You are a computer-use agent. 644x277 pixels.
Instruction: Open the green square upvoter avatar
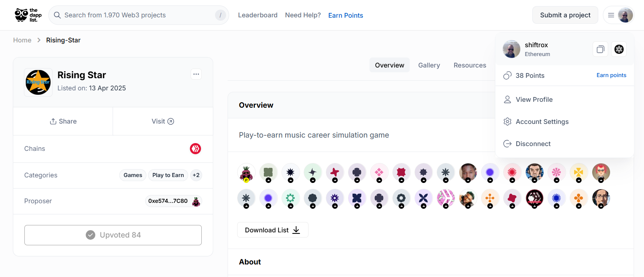268,172
